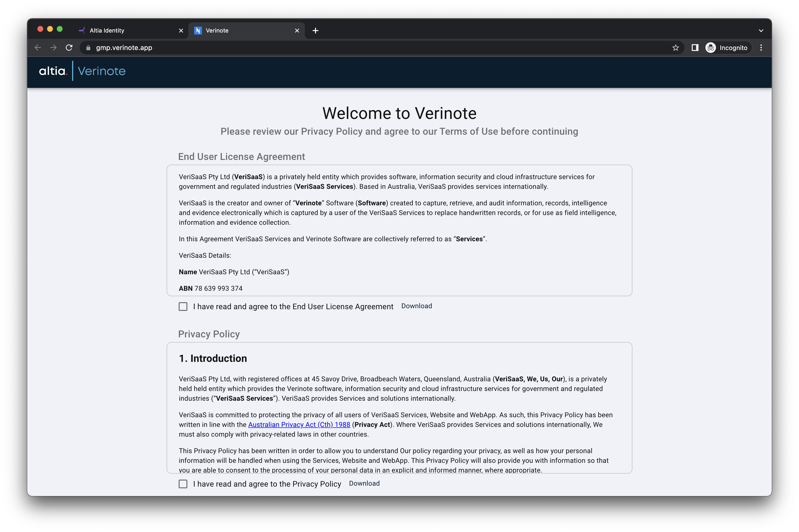The height and width of the screenshot is (532, 799).
Task: Open Chrome's three-dot menu
Action: pos(761,48)
